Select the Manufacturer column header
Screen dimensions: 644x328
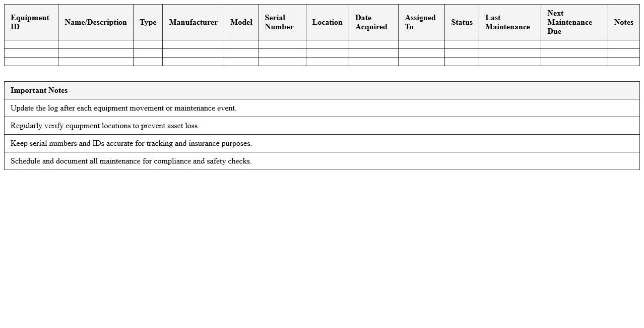pos(193,22)
